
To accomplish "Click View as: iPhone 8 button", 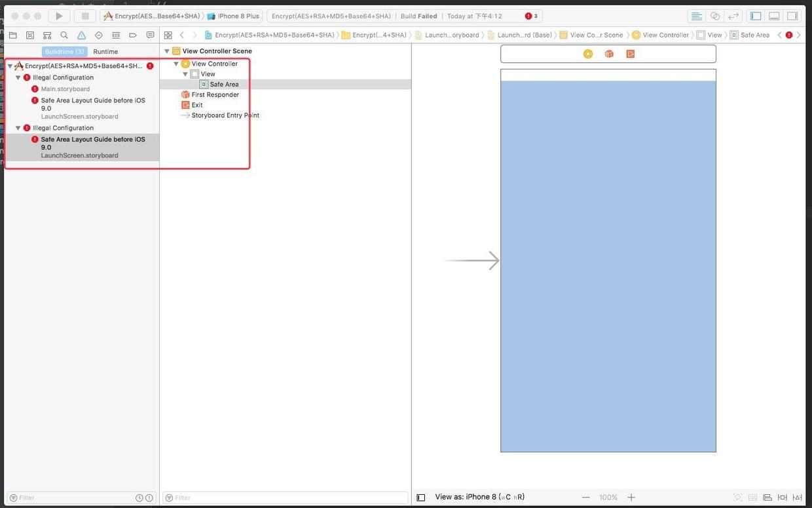I will tap(480, 497).
